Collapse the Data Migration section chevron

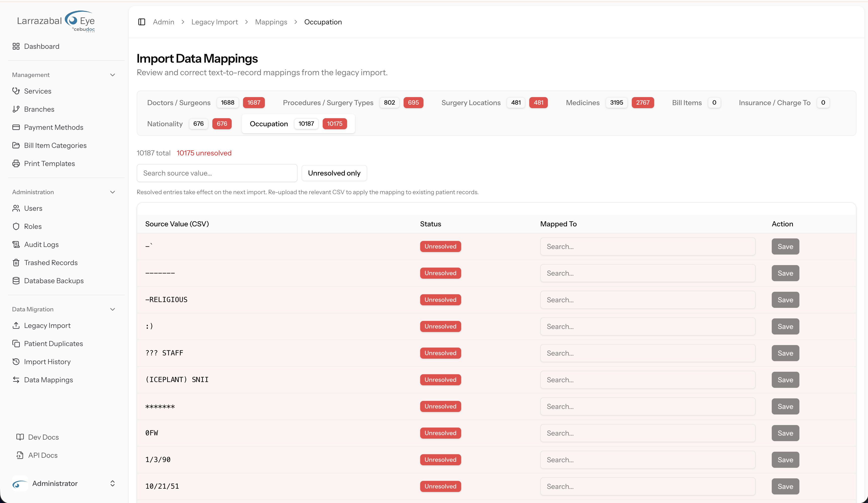coord(112,309)
